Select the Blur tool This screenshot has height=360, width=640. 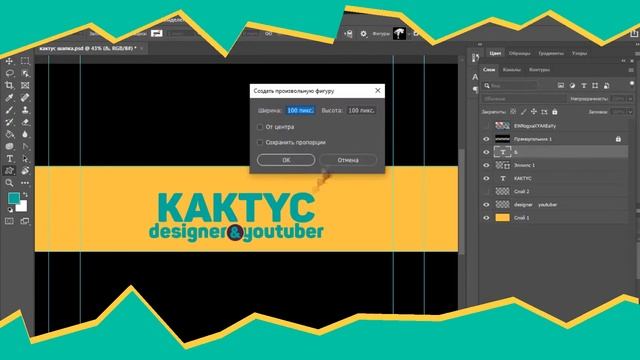pyautogui.click(x=25, y=134)
